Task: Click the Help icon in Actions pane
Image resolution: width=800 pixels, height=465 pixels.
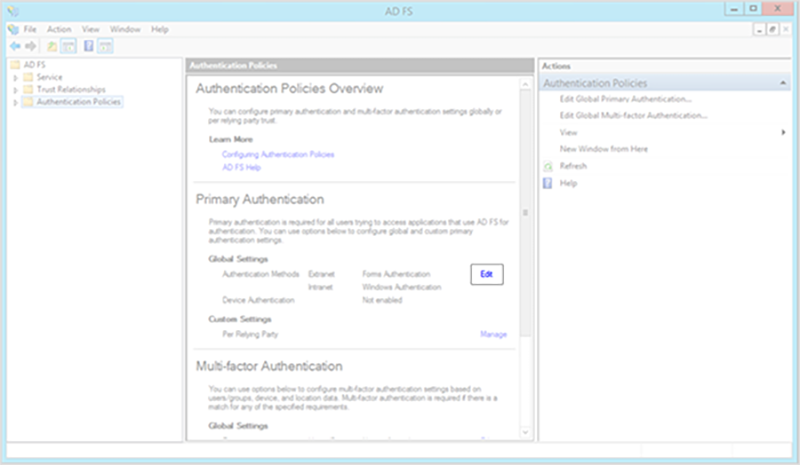Action: coord(547,183)
